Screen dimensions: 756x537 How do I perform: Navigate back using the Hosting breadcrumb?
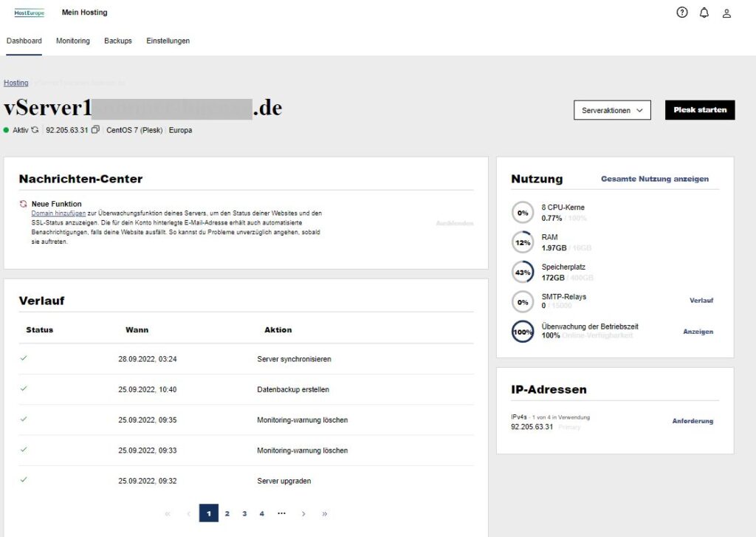[16, 82]
